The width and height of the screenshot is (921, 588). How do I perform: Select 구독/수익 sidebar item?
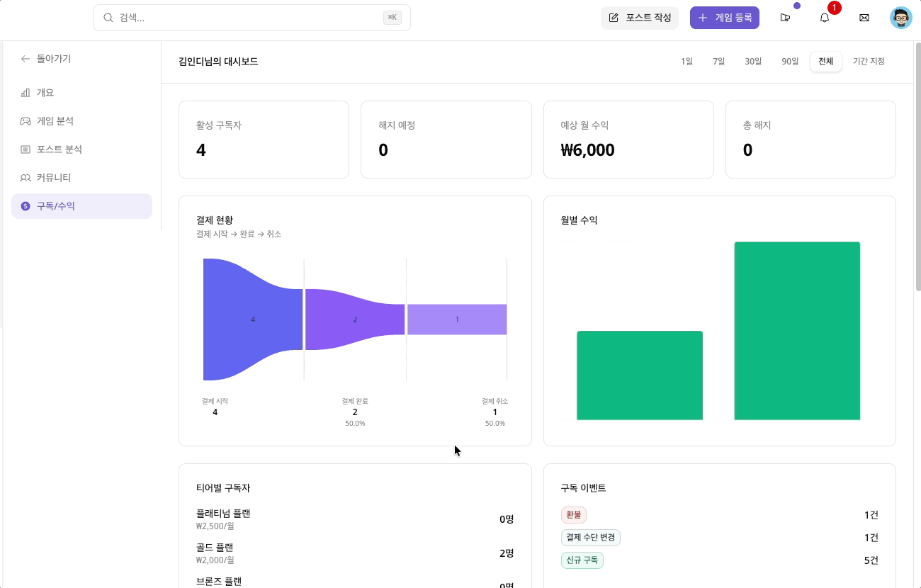[x=81, y=206]
